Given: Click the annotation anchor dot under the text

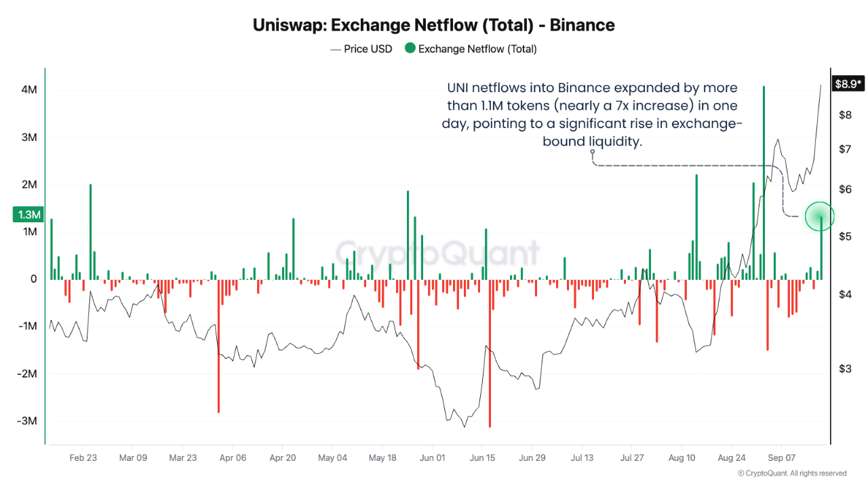Looking at the screenshot, I should [x=592, y=153].
